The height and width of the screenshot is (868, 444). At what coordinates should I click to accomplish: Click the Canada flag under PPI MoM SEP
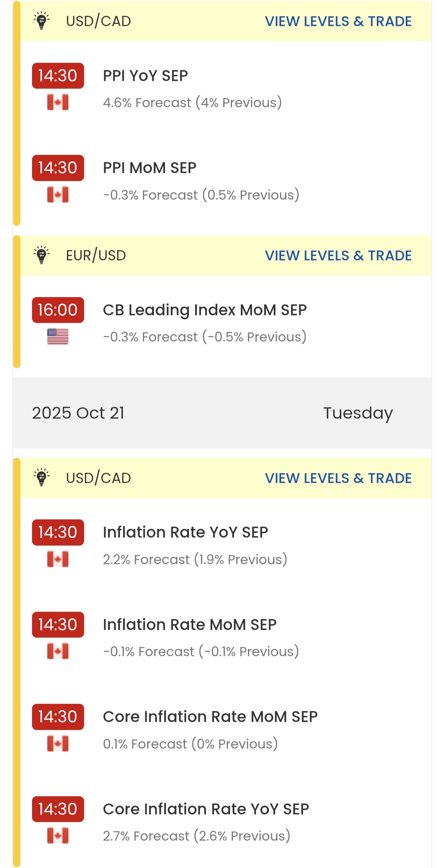pos(58,195)
